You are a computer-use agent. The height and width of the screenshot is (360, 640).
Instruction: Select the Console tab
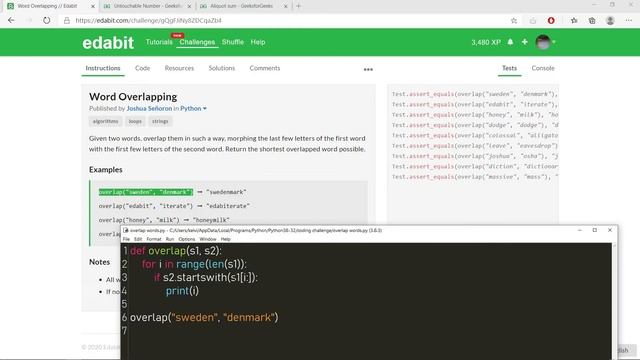pos(543,68)
